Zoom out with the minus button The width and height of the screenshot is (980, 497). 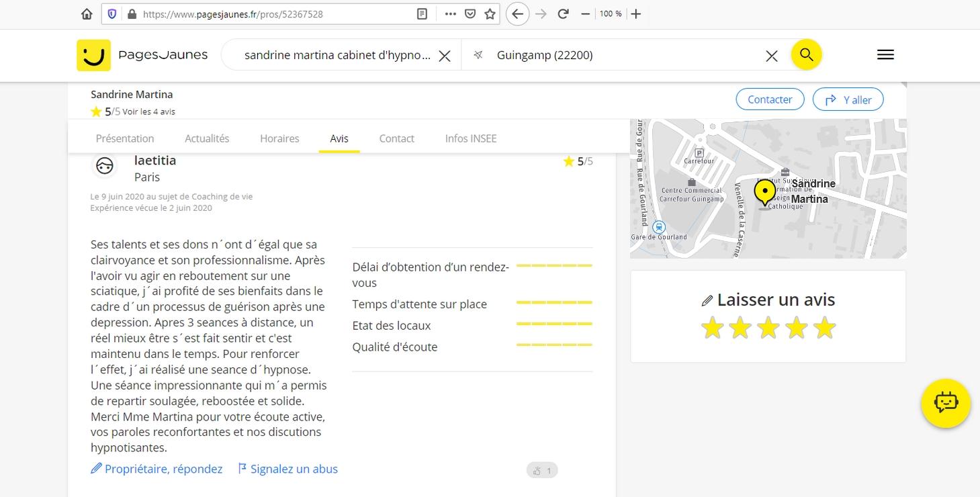[x=586, y=14]
